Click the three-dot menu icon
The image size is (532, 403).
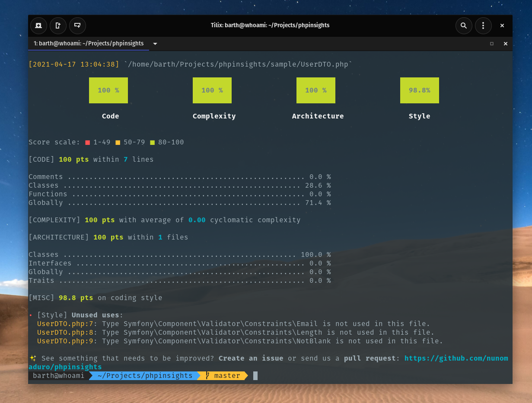point(483,26)
